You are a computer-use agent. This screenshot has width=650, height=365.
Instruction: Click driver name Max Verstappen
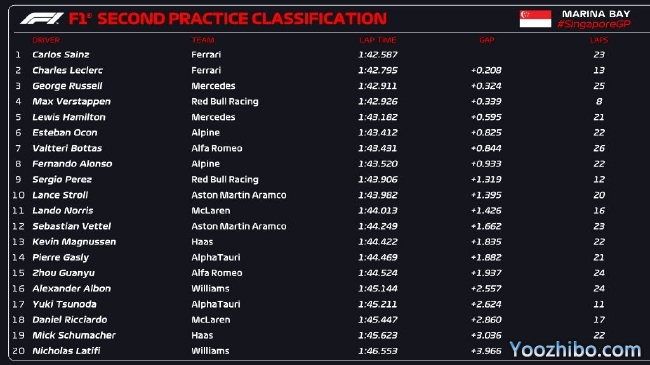click(71, 102)
